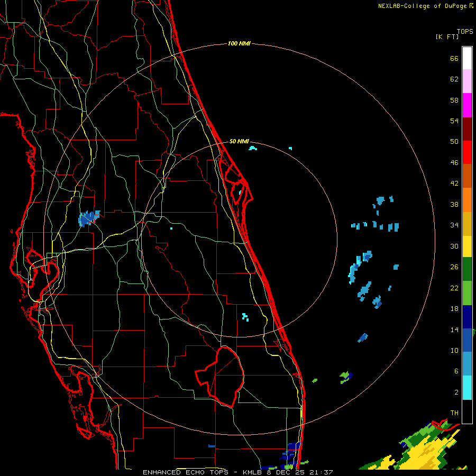Click the light green legend swatch
476x476 pixels.
[x=467, y=293]
